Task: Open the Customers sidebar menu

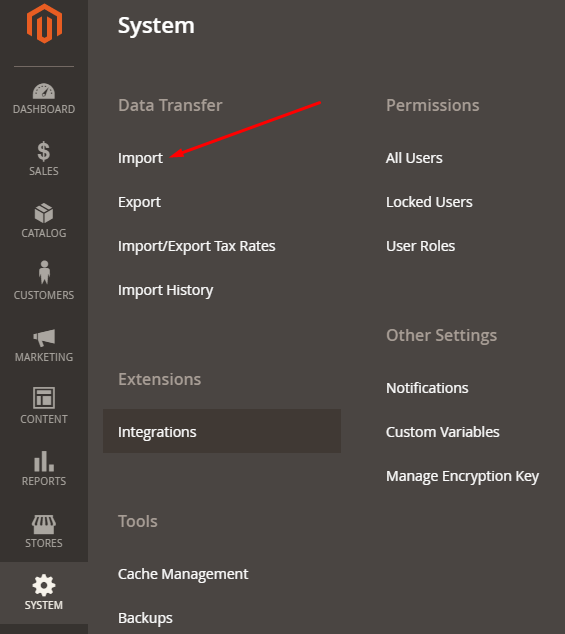Action: pyautogui.click(x=44, y=281)
